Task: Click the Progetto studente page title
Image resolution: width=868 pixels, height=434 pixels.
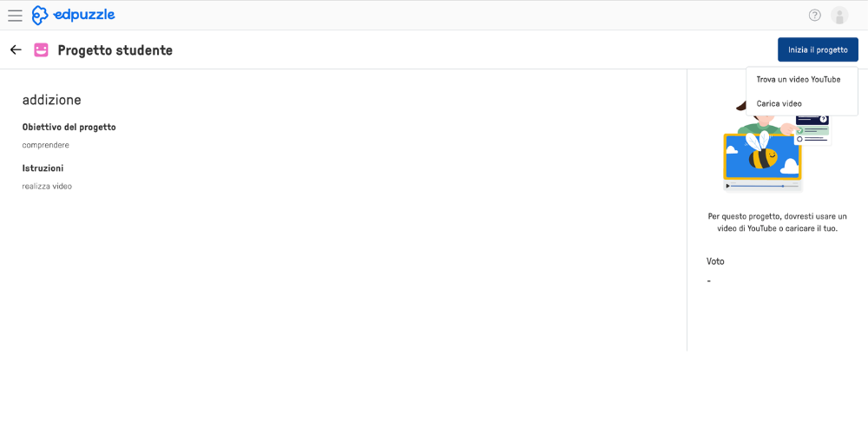Action: (115, 50)
